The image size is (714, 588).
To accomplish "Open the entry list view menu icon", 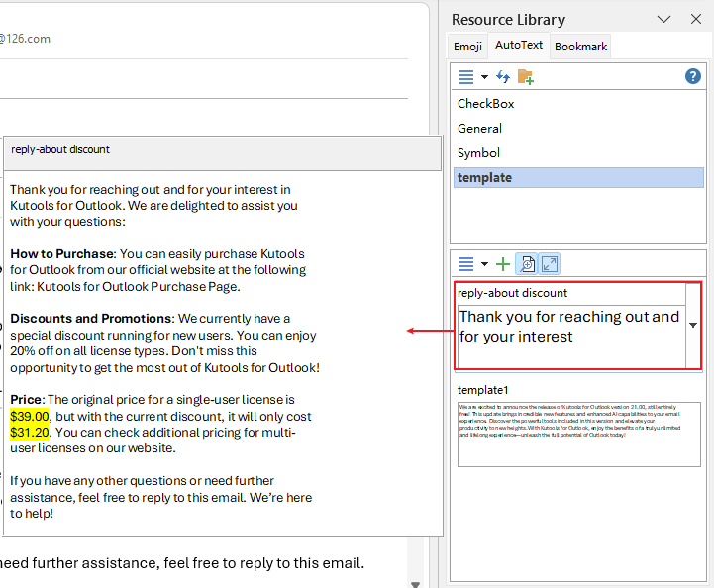I will tap(466, 264).
